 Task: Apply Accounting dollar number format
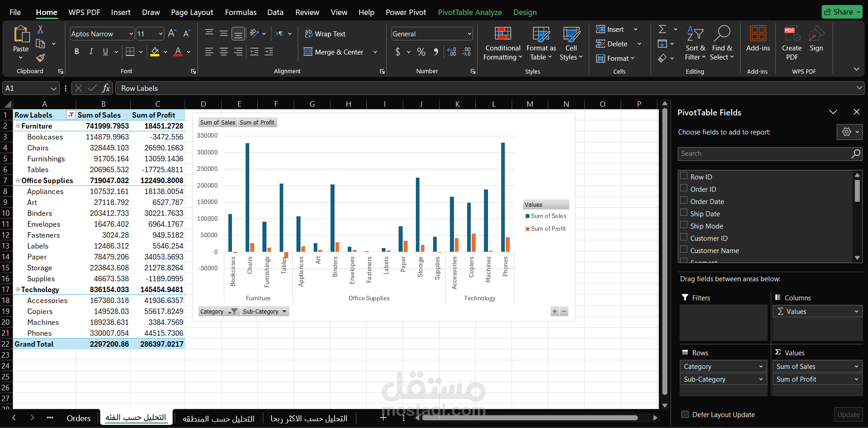click(398, 52)
